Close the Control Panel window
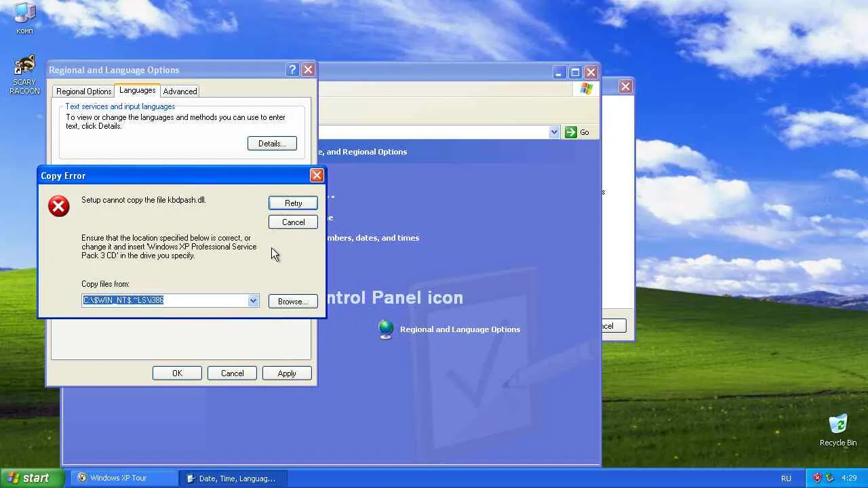 591,72
